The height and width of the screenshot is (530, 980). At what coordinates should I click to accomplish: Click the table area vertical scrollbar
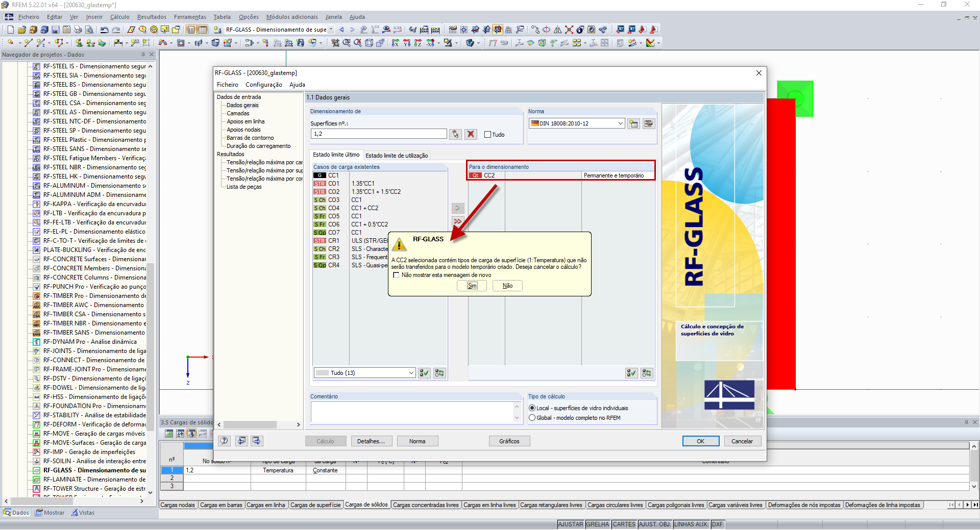974,466
